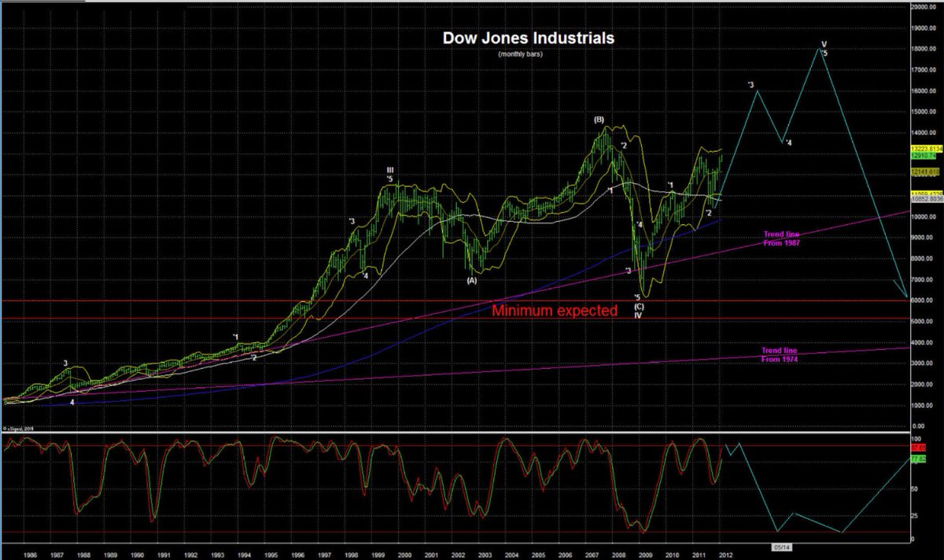The width and height of the screenshot is (944, 560).
Task: Select the "Trend line From 1987" annotation
Action: click(781, 238)
